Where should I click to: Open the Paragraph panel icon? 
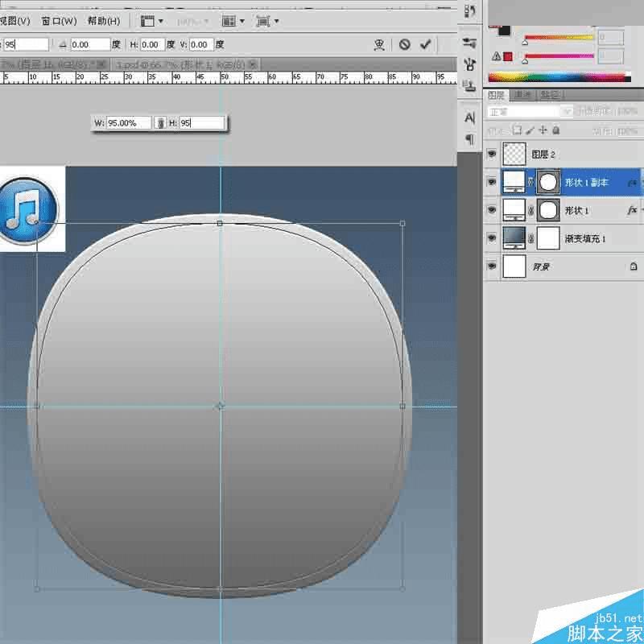tap(470, 139)
